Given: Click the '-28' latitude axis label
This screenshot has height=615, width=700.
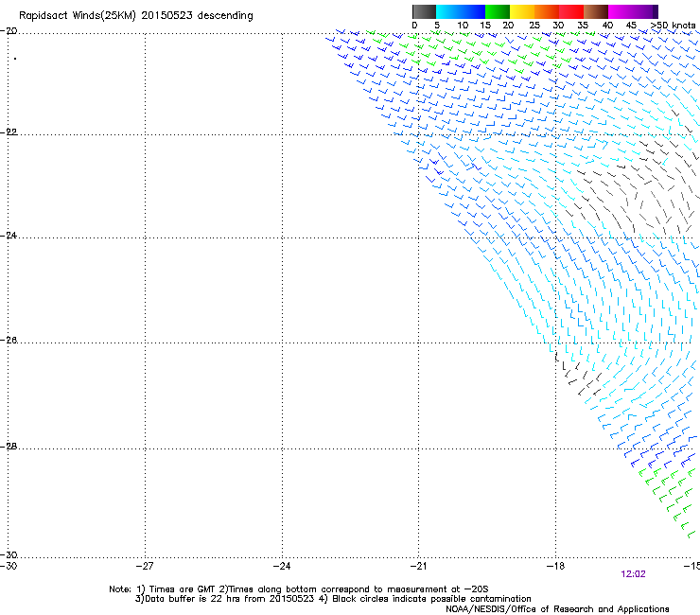Looking at the screenshot, I should coord(9,447).
